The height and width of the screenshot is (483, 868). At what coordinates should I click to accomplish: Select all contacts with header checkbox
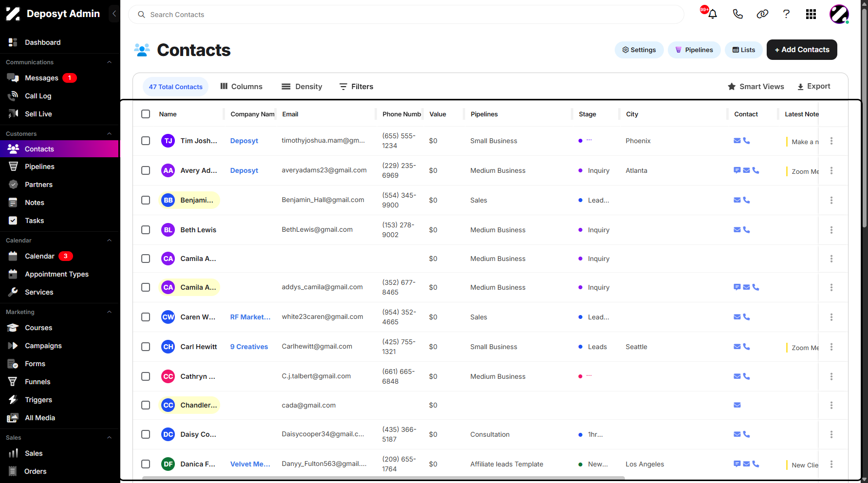coord(146,114)
